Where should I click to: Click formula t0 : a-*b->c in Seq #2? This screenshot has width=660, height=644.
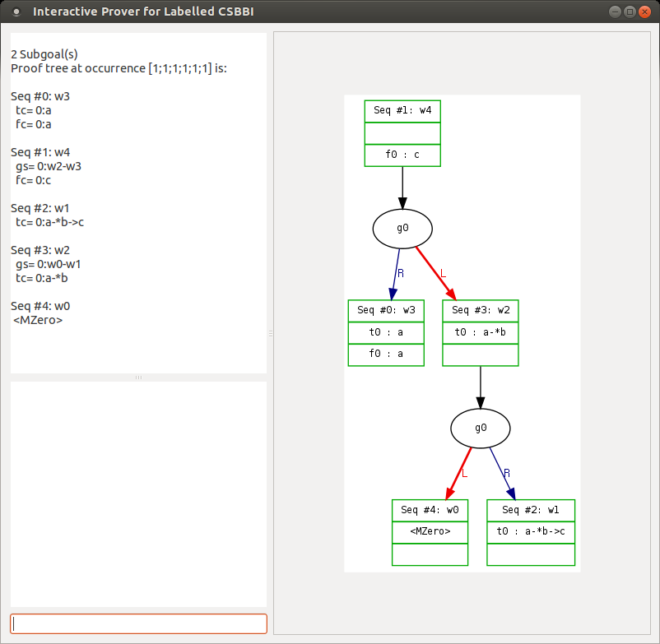531,531
